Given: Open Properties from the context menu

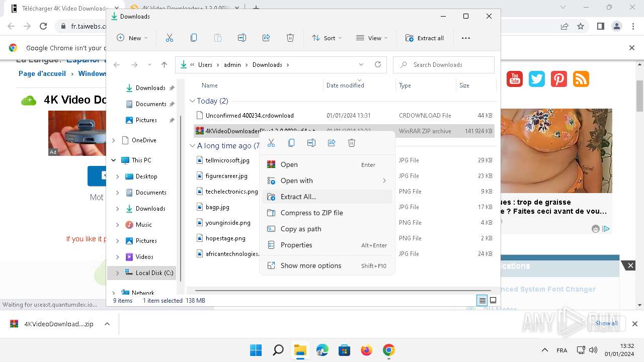Looking at the screenshot, I should click(x=327, y=245).
